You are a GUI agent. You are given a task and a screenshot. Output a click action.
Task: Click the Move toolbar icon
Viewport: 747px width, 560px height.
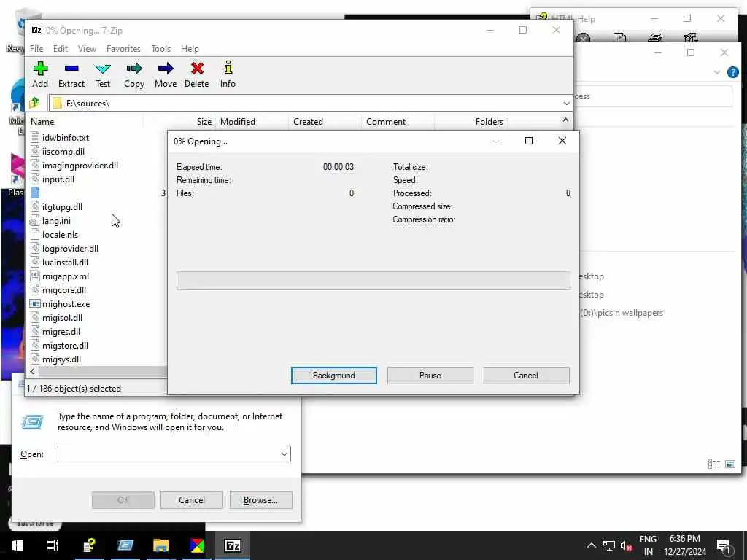click(166, 69)
